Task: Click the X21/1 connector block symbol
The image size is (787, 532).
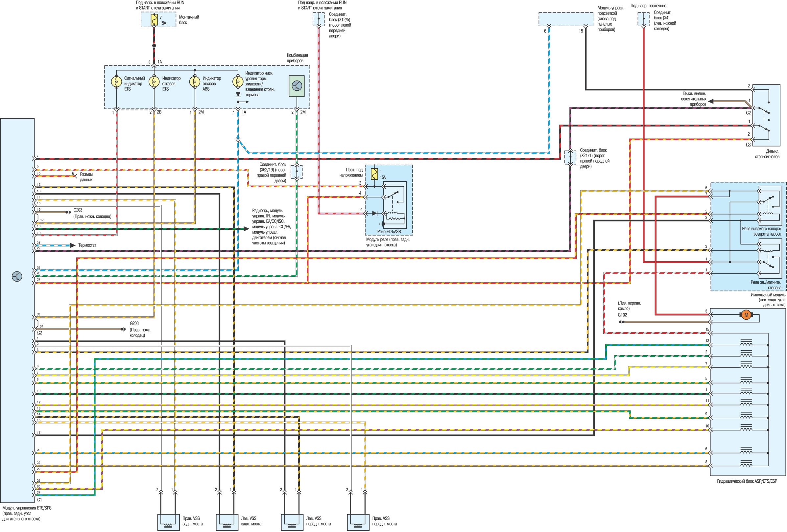Action: (x=570, y=157)
